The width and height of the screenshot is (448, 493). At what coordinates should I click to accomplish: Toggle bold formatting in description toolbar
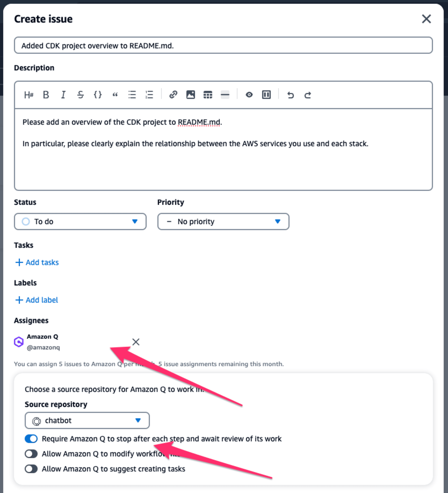[x=46, y=95]
